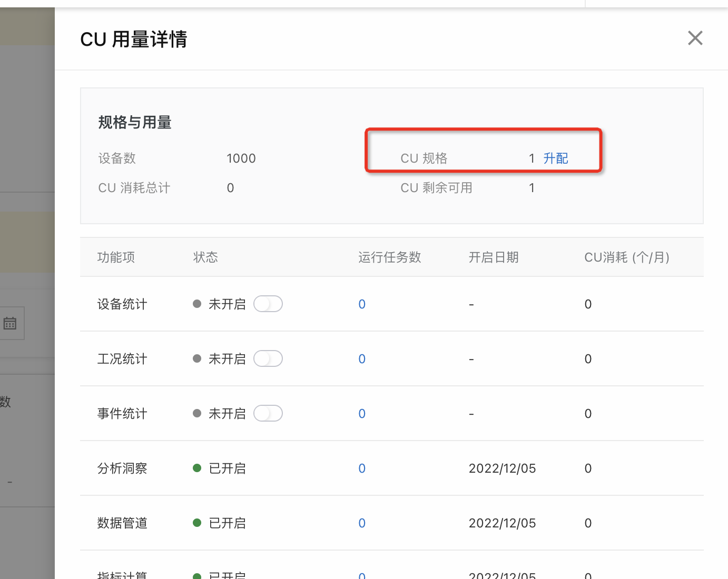Click the 状态 column header
The width and height of the screenshot is (728, 579).
coord(205,257)
